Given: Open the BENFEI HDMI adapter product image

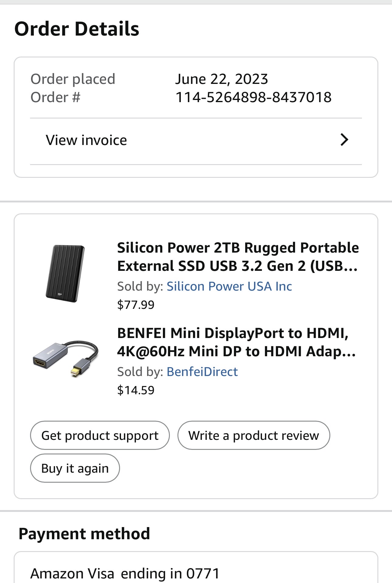Looking at the screenshot, I should (66, 359).
